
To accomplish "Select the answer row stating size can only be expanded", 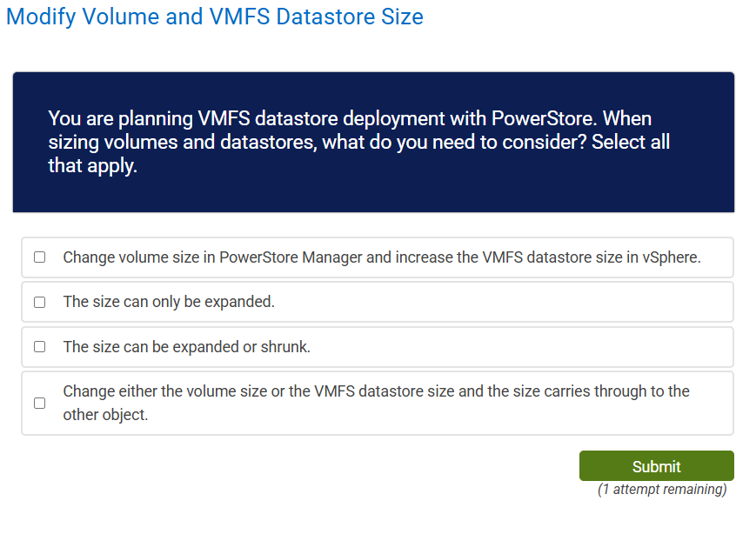I will (x=377, y=302).
